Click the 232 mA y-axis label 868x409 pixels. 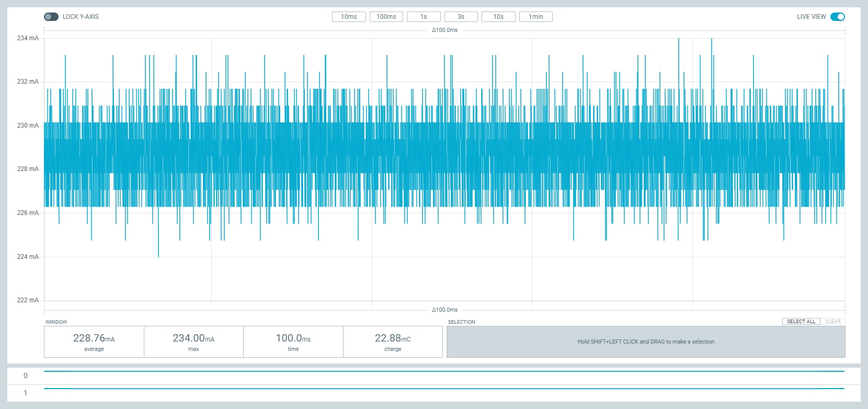[x=28, y=82]
